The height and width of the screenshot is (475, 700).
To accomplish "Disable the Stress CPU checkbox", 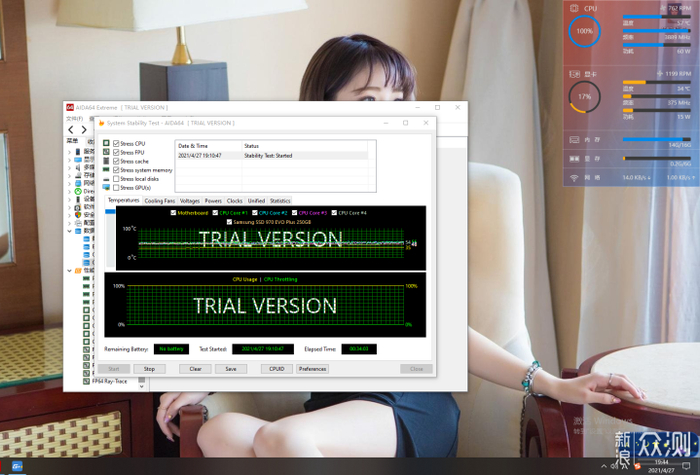I will coord(116,144).
